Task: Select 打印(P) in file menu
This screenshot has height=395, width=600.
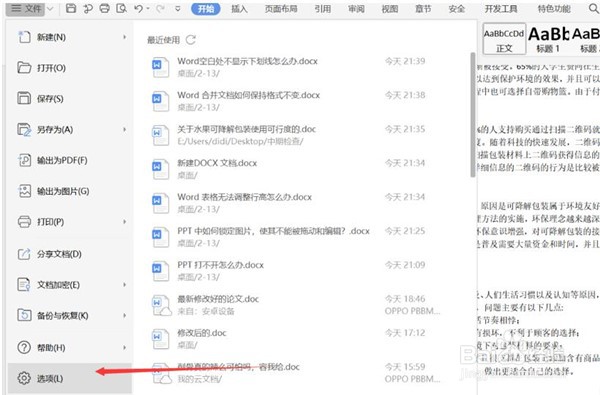Action: tap(71, 222)
